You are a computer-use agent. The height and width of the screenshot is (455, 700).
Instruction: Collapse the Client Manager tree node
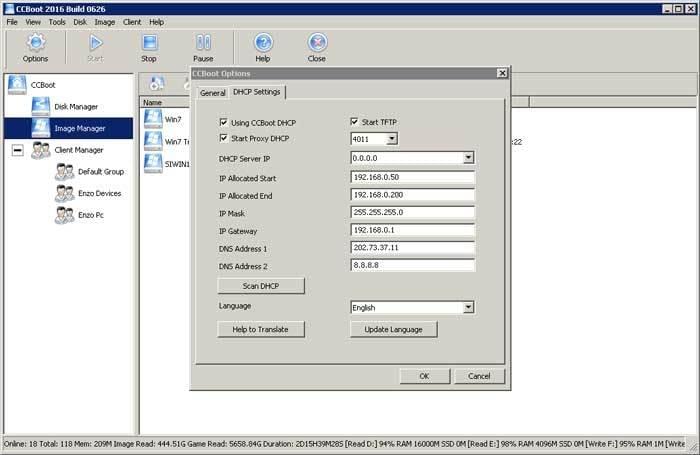(x=17, y=150)
